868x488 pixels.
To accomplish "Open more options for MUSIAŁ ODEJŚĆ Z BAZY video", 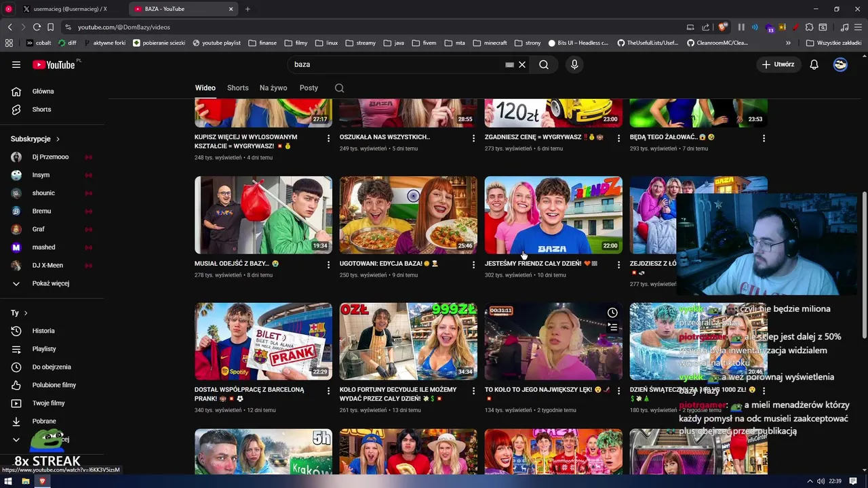I will click(329, 264).
